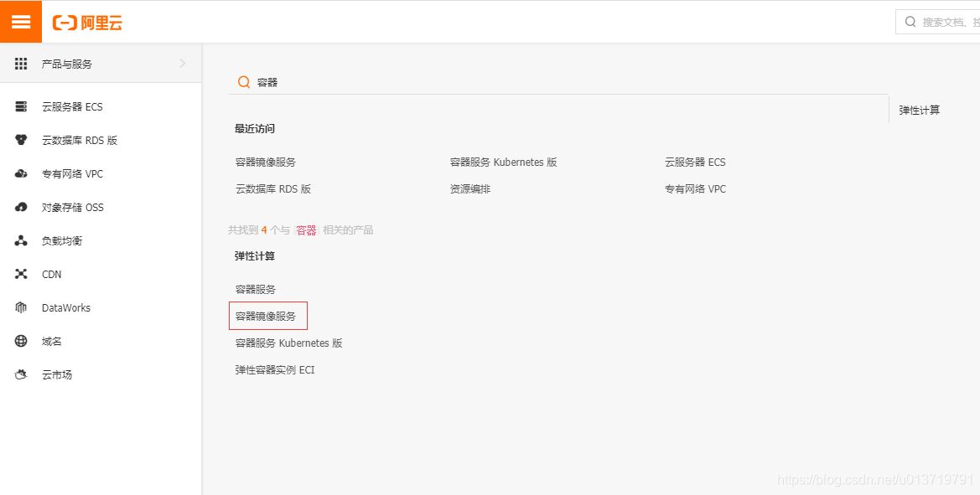Select 云市场 in the sidebar
980x495 pixels.
tap(57, 375)
